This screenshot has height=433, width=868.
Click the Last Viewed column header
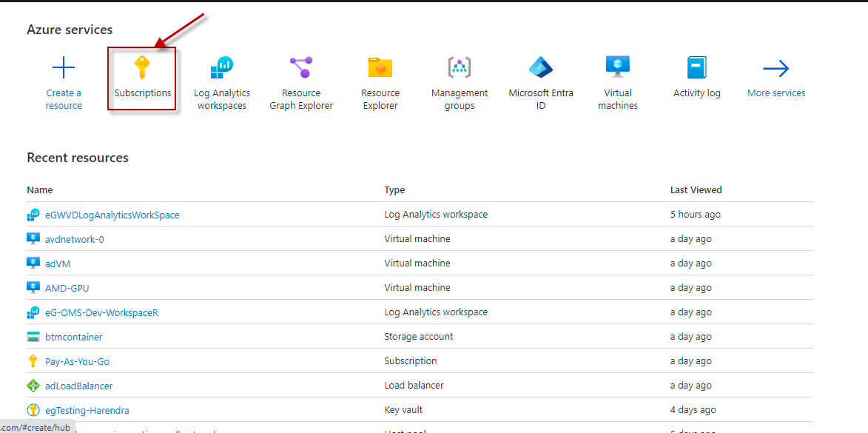(x=696, y=190)
